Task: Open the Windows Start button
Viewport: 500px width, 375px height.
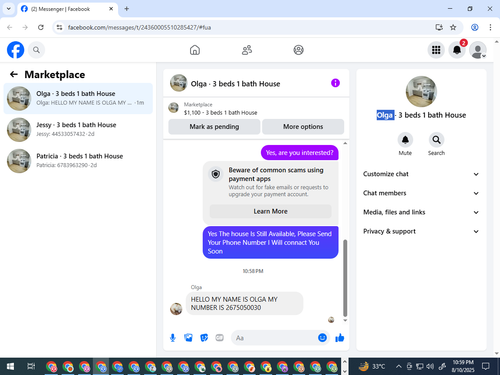Action: (10, 367)
